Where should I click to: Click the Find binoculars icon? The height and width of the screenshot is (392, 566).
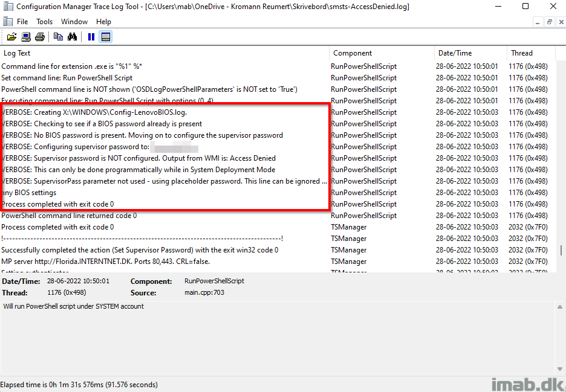click(x=72, y=37)
